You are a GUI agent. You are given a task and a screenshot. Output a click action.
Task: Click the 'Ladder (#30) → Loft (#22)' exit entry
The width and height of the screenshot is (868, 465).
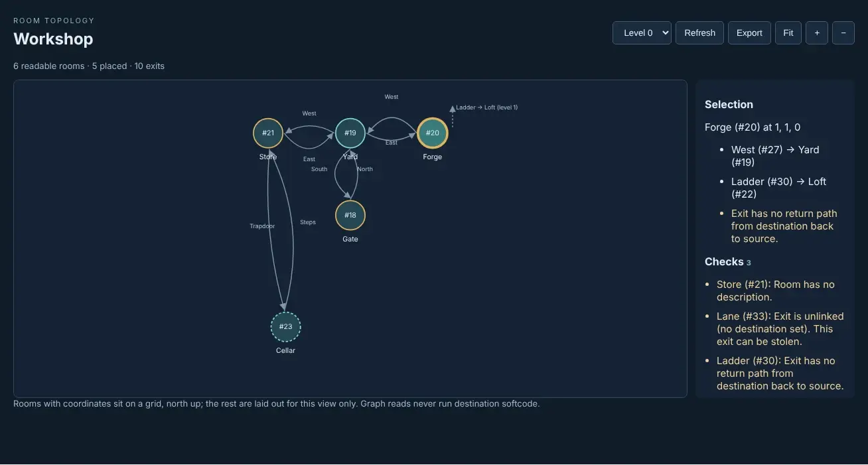coord(778,188)
